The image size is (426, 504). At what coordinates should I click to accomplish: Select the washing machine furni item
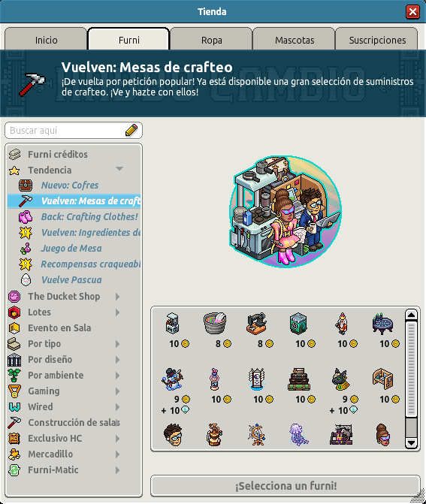298,324
